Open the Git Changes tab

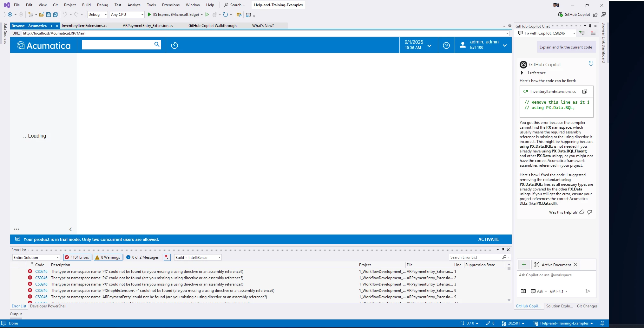pos(587,306)
